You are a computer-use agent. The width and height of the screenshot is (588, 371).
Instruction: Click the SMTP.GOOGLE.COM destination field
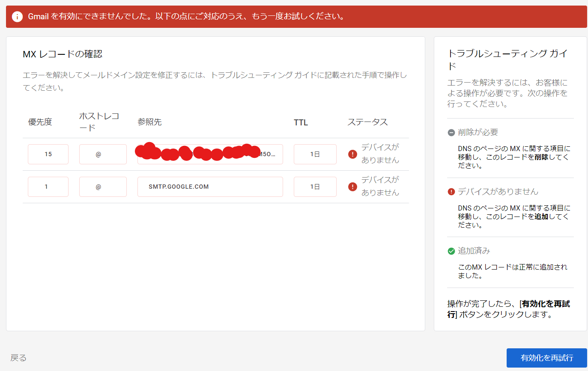click(x=210, y=187)
